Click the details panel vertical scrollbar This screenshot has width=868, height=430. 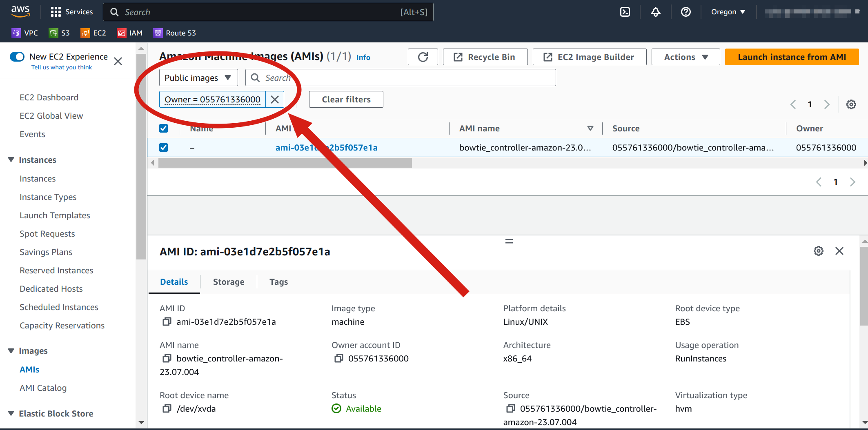click(x=864, y=286)
